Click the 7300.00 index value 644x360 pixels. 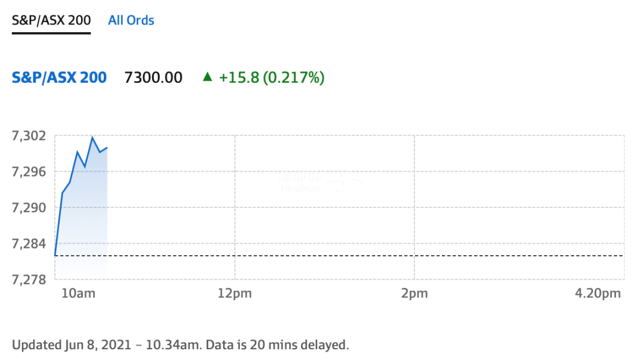[153, 77]
